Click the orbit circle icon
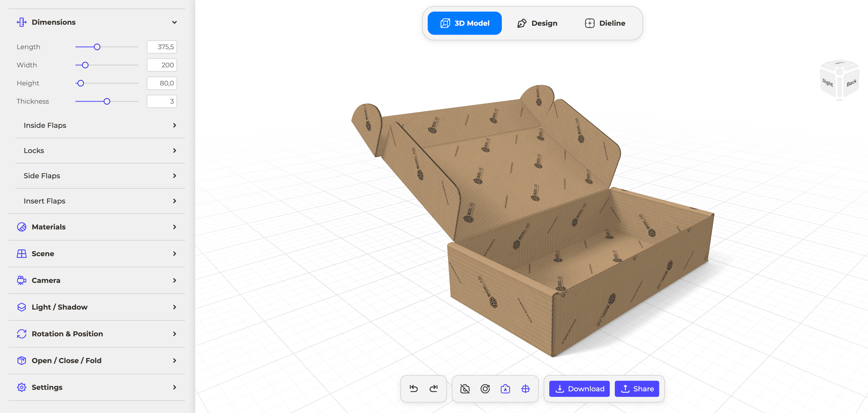Image resolution: width=868 pixels, height=413 pixels. pyautogui.click(x=485, y=389)
